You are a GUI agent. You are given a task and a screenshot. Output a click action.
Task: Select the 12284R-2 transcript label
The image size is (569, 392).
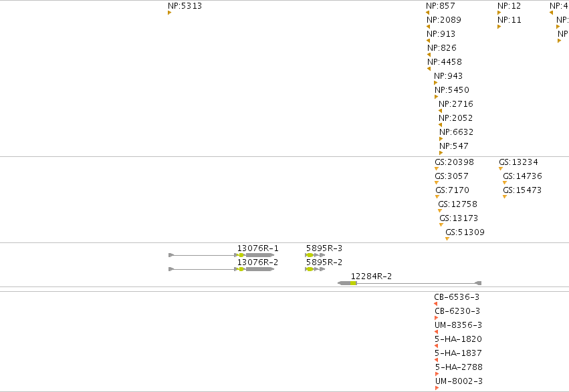pyautogui.click(x=371, y=276)
